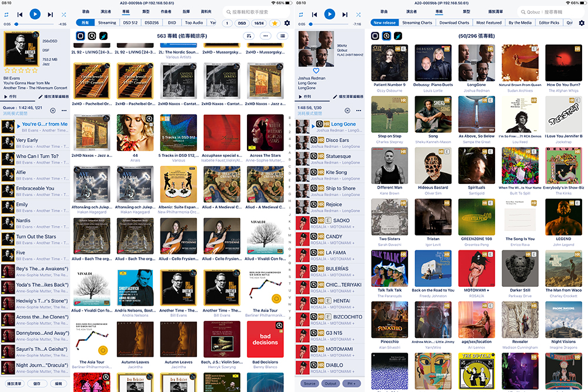The height and width of the screenshot is (392, 588).
Task: Clear the queue in Qobuz pane
Action: [x=348, y=110]
